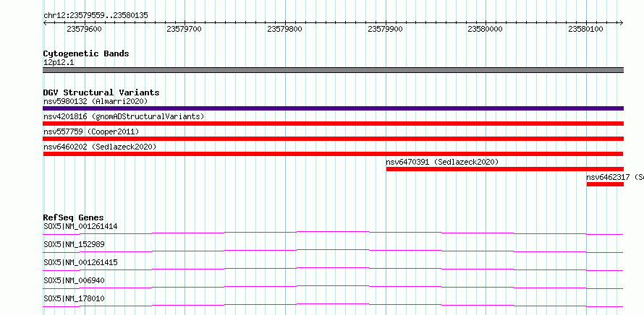Open transcript label SOX5|NM_178010
This screenshot has height=315, width=644.
(74, 298)
